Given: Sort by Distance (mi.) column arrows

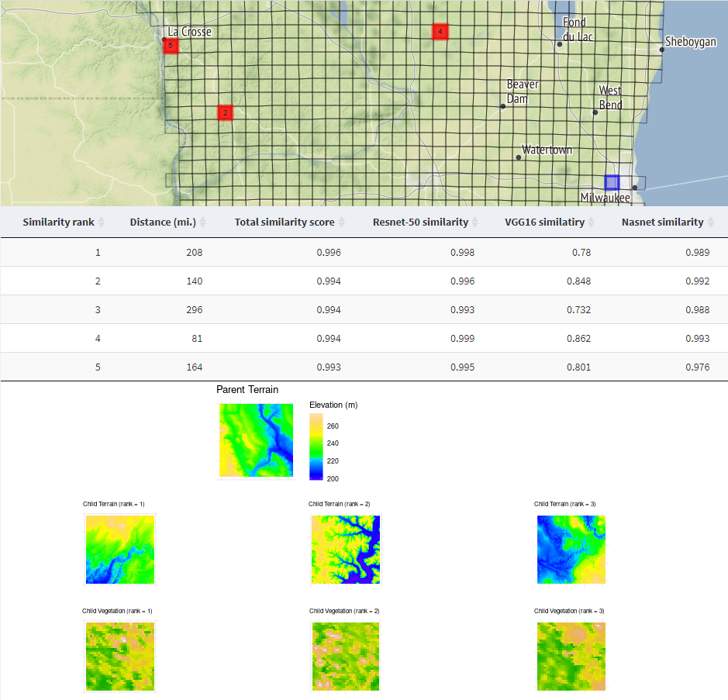Looking at the screenshot, I should (202, 222).
